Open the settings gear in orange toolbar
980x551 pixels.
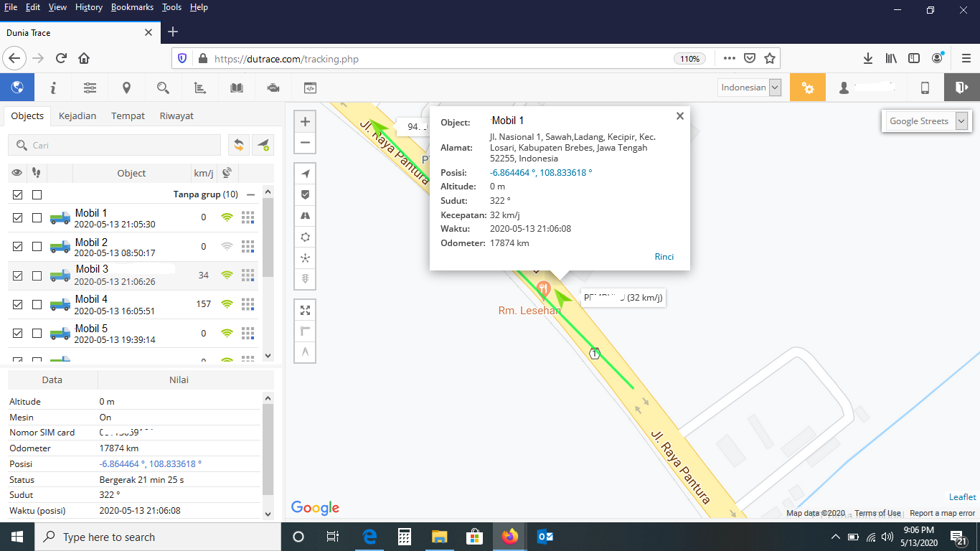click(x=808, y=88)
